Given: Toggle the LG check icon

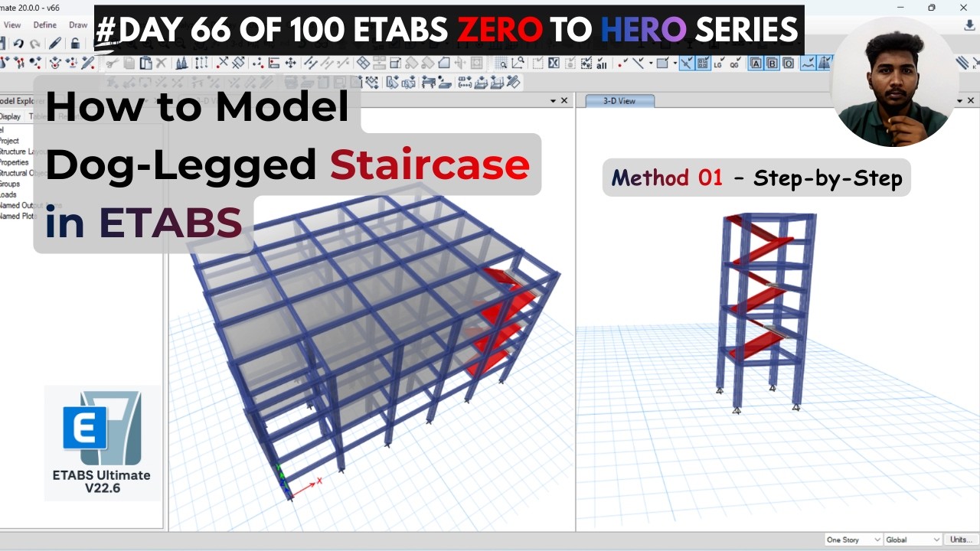Looking at the screenshot, I should tap(718, 63).
